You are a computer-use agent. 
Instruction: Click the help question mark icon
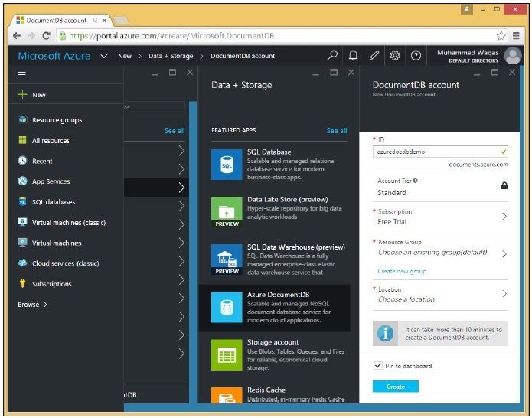(x=416, y=55)
